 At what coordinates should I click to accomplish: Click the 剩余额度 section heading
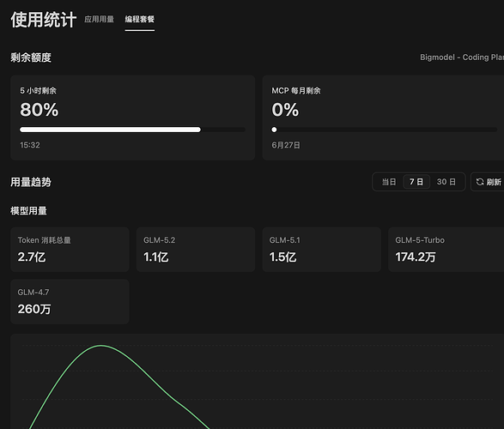[x=31, y=57]
